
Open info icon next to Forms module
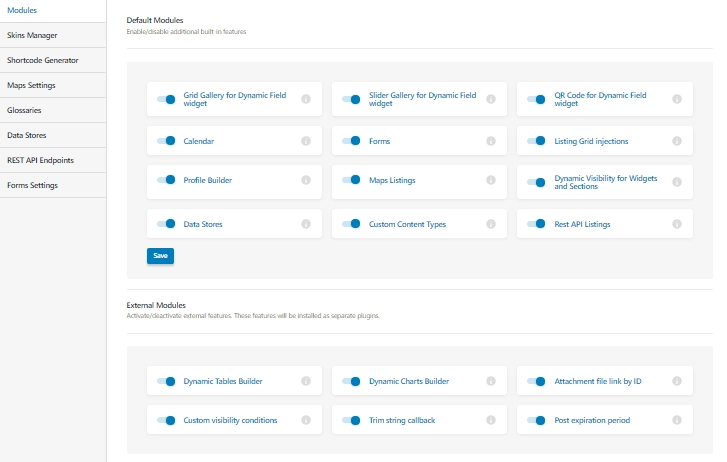(491, 142)
